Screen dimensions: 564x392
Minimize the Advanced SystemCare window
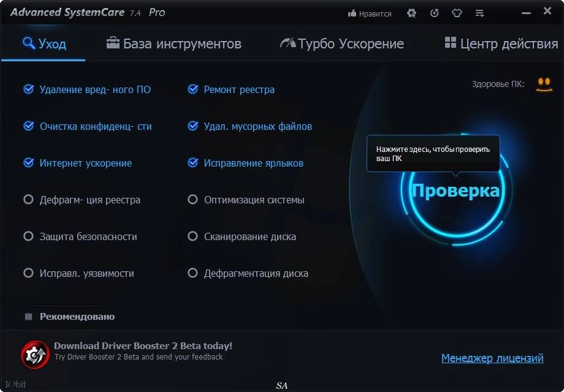tap(526, 13)
